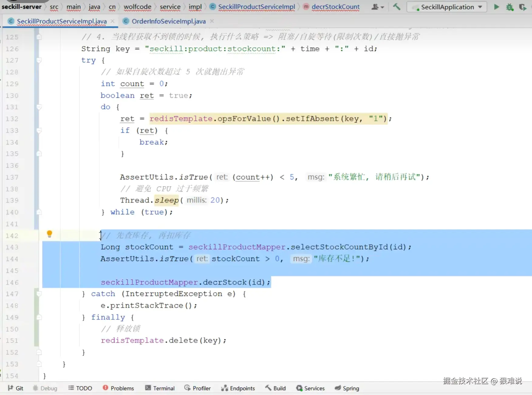
Task: Collapse the catch block at line 147
Action: [39, 294]
